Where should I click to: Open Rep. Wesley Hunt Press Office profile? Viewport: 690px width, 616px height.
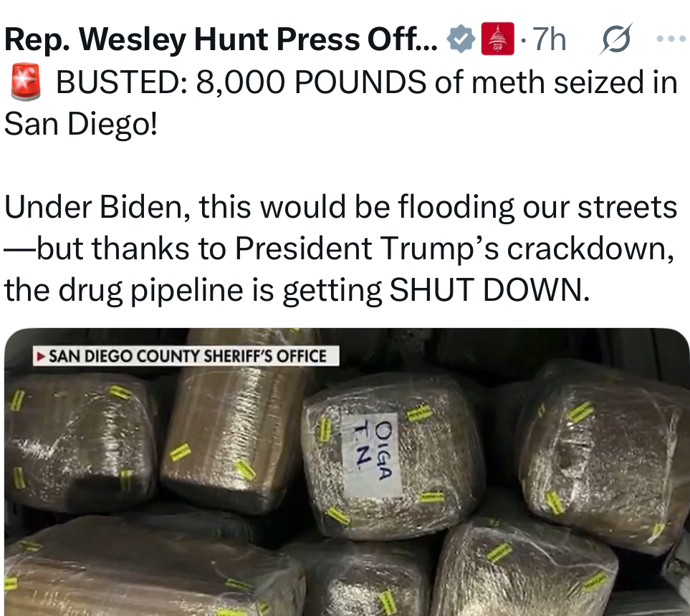[221, 39]
